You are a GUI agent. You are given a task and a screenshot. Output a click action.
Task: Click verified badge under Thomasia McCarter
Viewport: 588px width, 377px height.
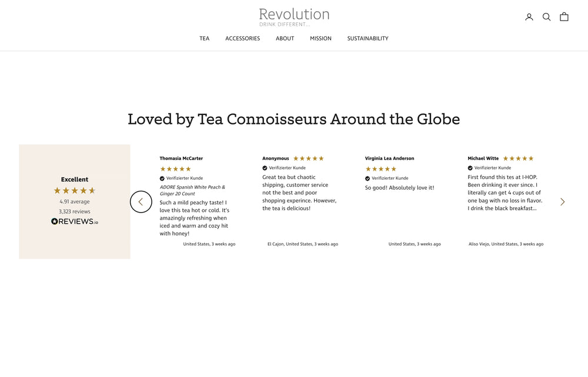pos(162,178)
